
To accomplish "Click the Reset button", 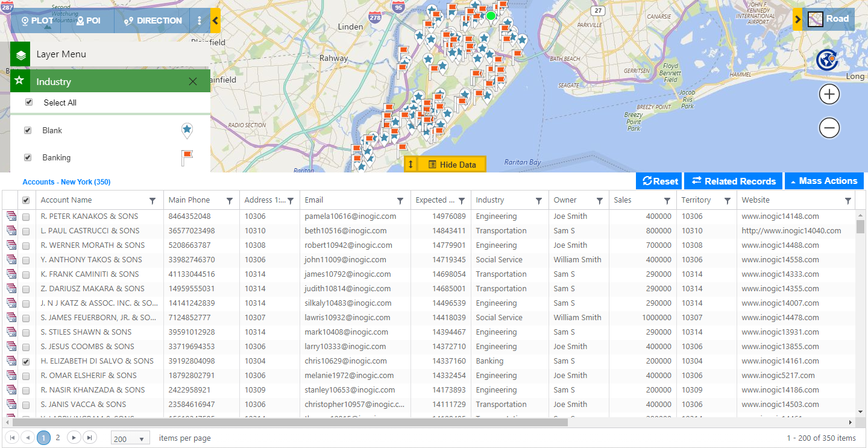I will pos(659,181).
